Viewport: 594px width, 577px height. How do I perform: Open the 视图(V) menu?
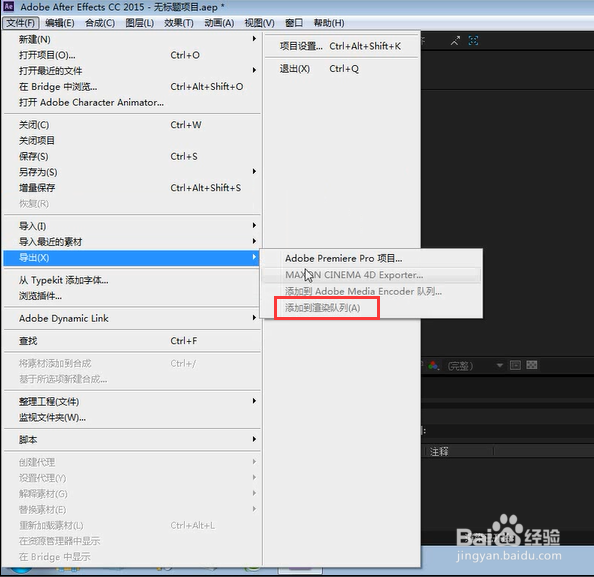tap(259, 23)
